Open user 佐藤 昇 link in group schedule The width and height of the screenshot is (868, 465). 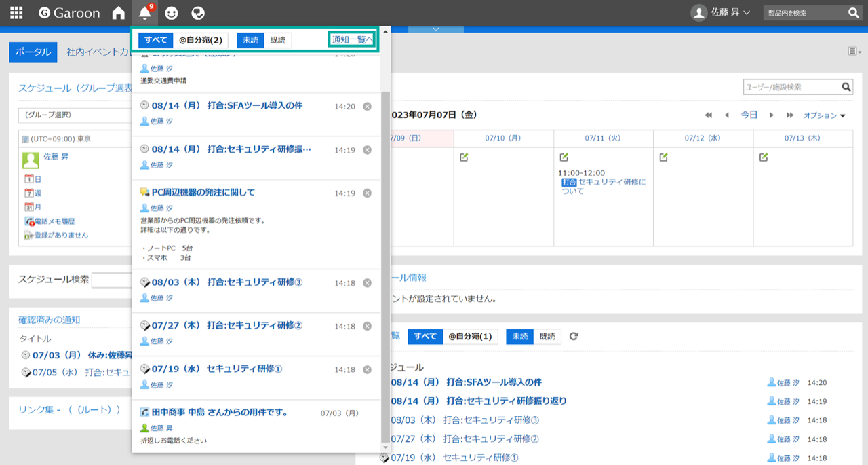click(x=56, y=157)
